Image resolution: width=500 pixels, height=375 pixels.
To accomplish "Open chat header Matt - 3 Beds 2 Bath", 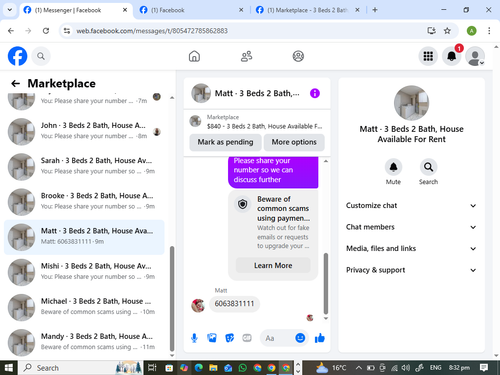I will pyautogui.click(x=246, y=93).
